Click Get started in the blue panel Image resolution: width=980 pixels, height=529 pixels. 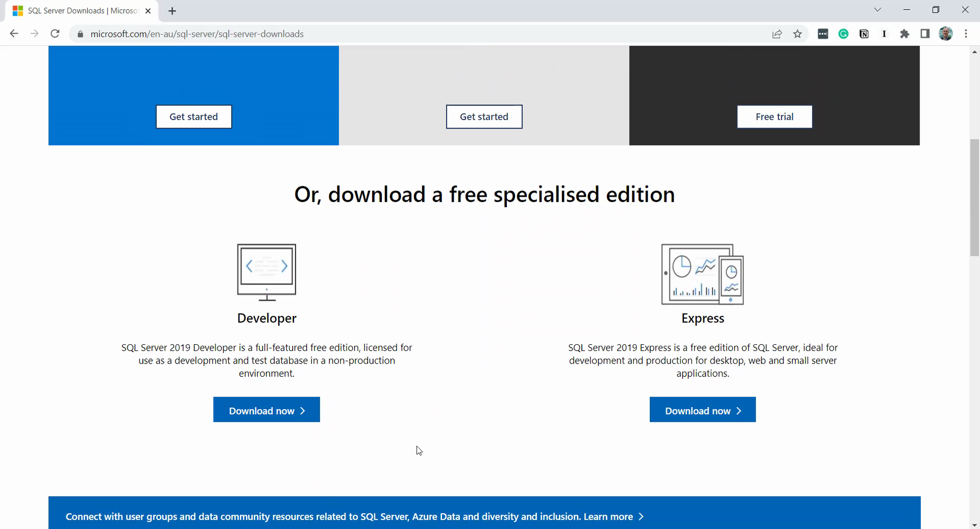(194, 117)
